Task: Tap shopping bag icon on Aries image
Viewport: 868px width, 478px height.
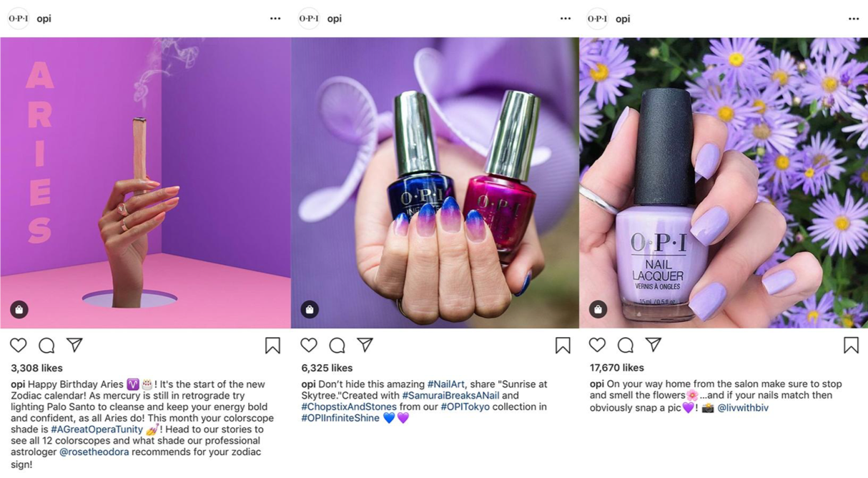Action: [x=19, y=309]
